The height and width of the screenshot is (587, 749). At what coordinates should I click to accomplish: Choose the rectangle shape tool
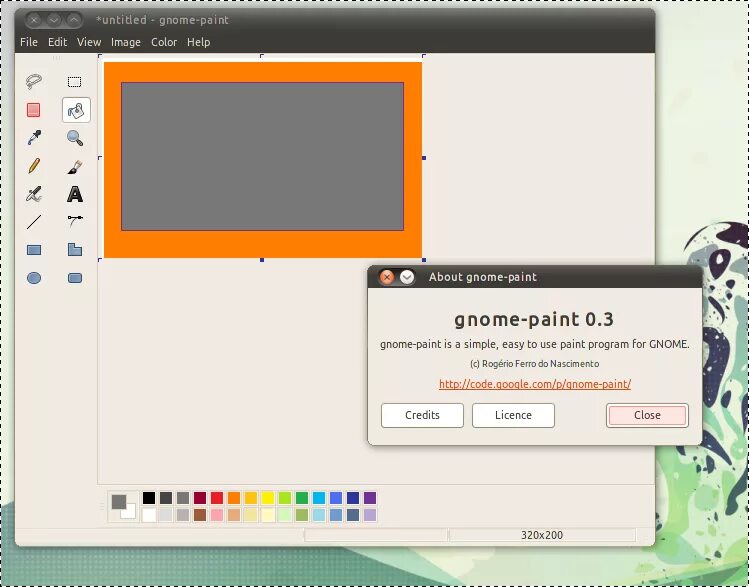pos(34,250)
